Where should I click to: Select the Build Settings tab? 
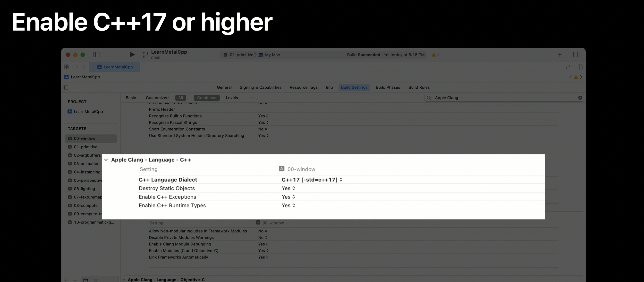pyautogui.click(x=354, y=87)
